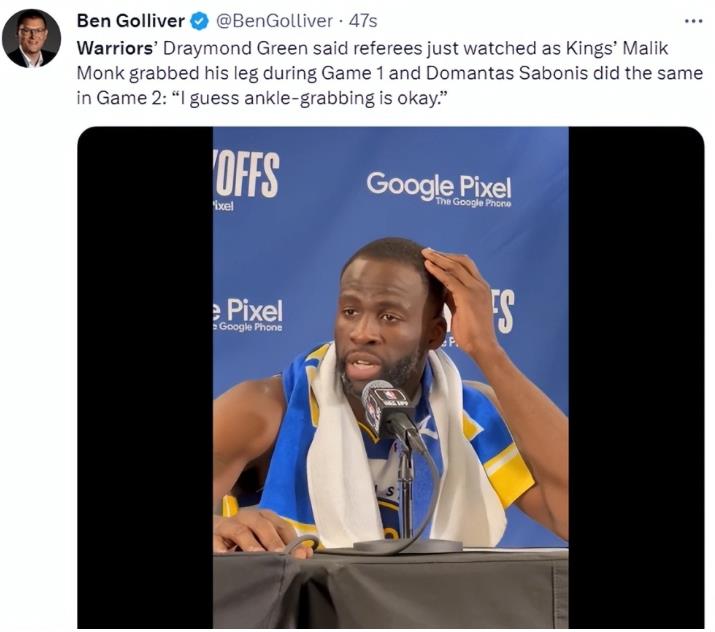Image resolution: width=715 pixels, height=632 pixels.
Task: Click the Ben Golliver display name
Action: click(x=131, y=21)
